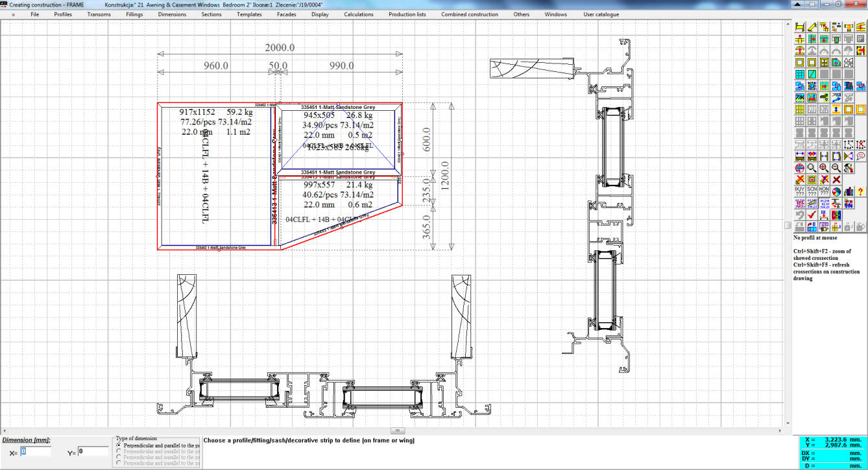Click the yellow question mark help icon

[x=861, y=191]
